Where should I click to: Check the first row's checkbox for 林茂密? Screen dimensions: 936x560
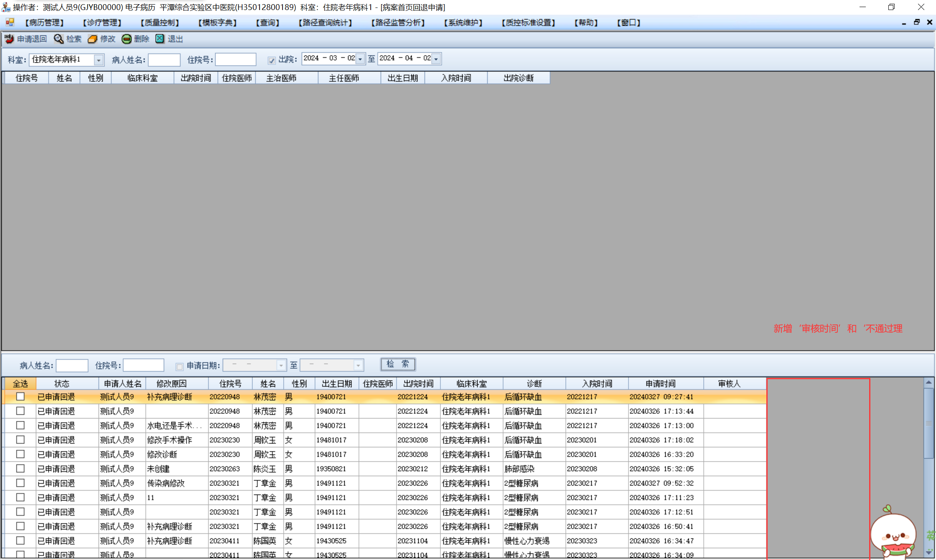pyautogui.click(x=20, y=397)
